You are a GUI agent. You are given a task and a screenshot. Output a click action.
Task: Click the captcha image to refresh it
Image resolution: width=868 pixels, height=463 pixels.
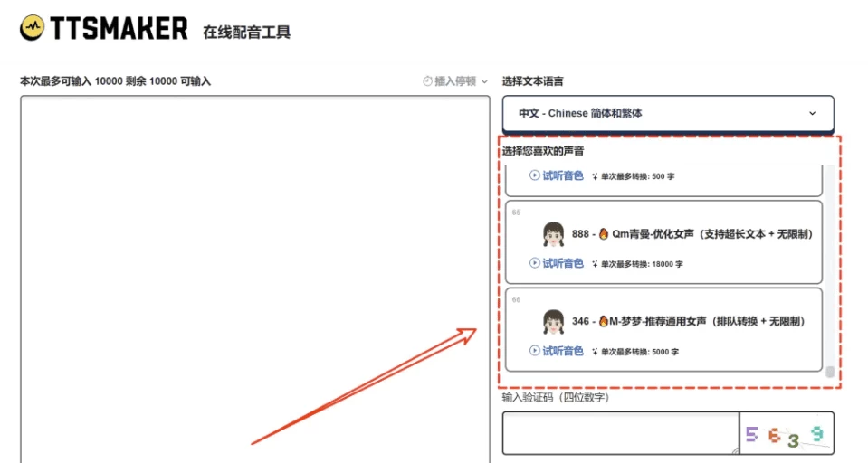pos(786,434)
